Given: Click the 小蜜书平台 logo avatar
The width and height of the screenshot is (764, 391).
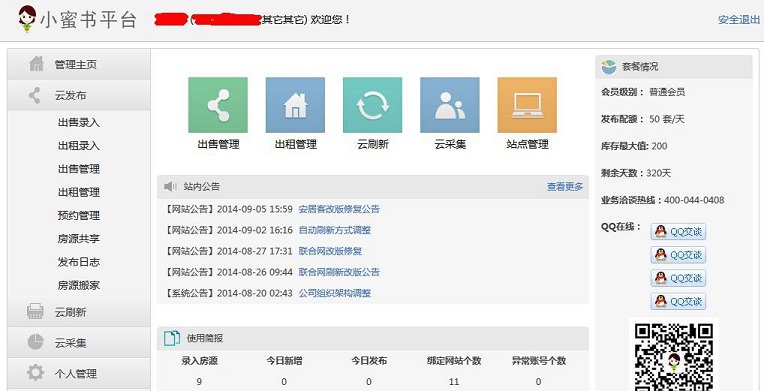Looking at the screenshot, I should pos(27,19).
